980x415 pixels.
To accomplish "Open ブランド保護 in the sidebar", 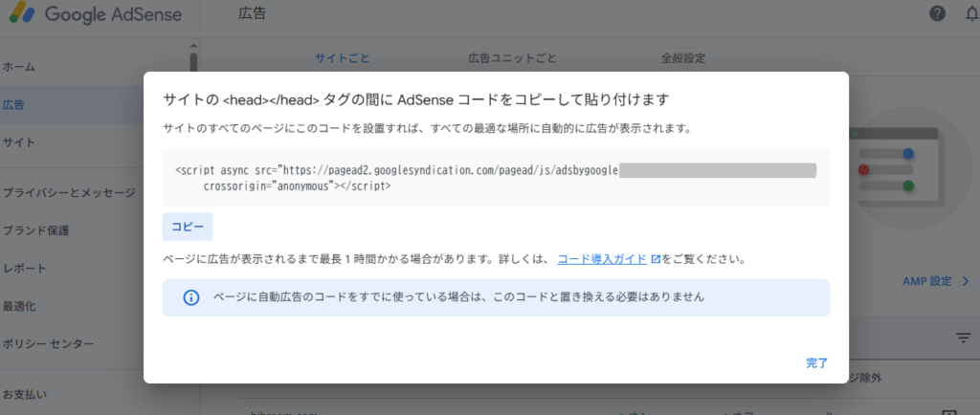I will [x=35, y=230].
